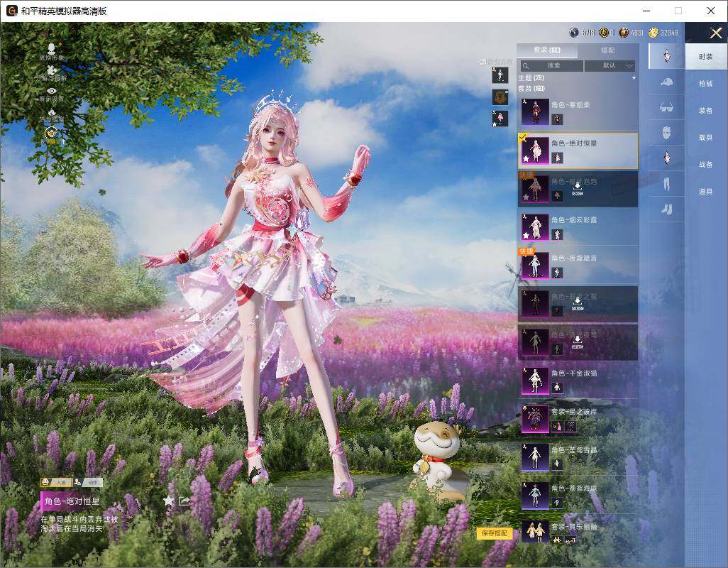Select outfit 角色-苍娑海碧
The height and width of the screenshot is (568, 728).
(578, 495)
